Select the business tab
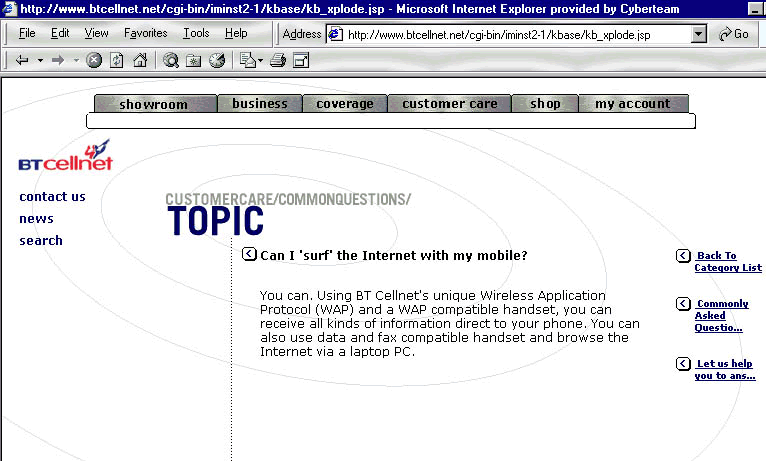This screenshot has width=766, height=461. (260, 104)
